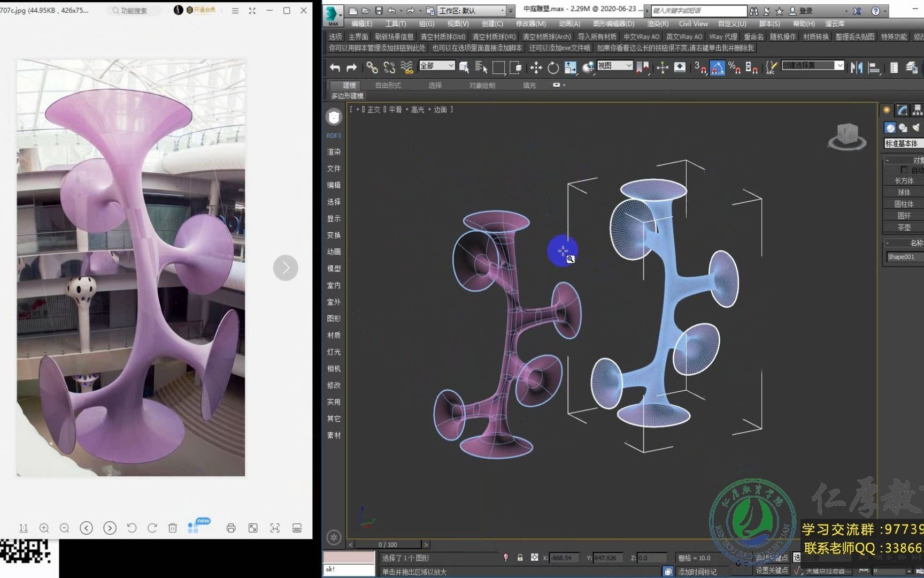Select the Geometry category icon

click(x=890, y=127)
